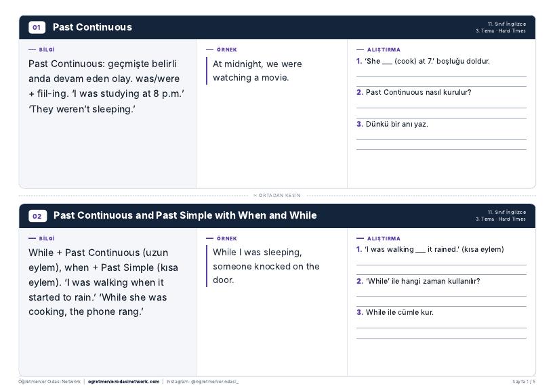
Task: Open the Instagram @ogretmenler.odasi_ link
Action: (x=203, y=382)
